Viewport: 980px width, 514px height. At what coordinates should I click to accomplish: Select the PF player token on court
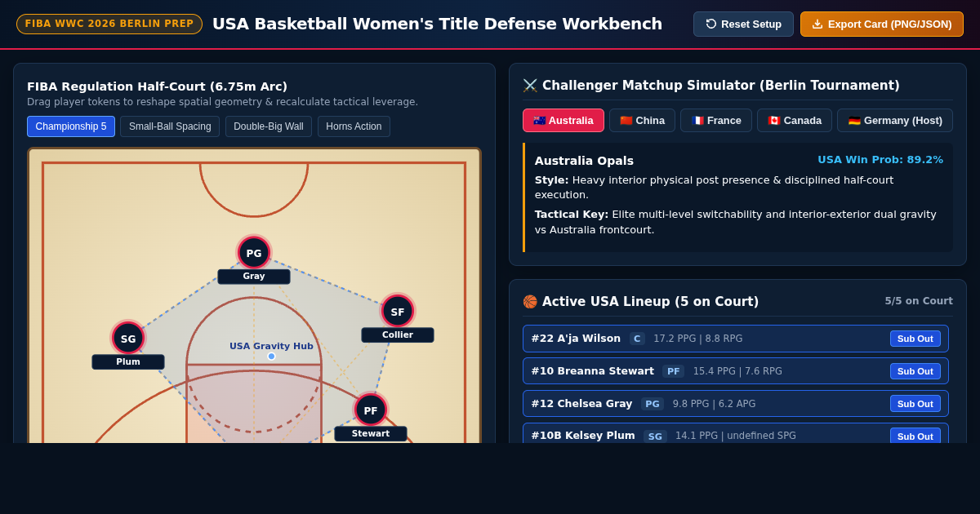coord(371,410)
